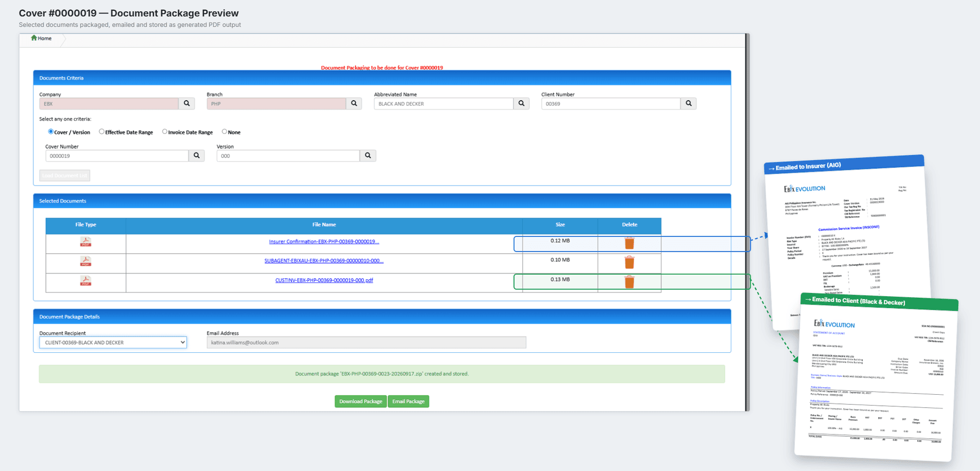
Task: Focus the Cover Number field
Action: tap(117, 156)
